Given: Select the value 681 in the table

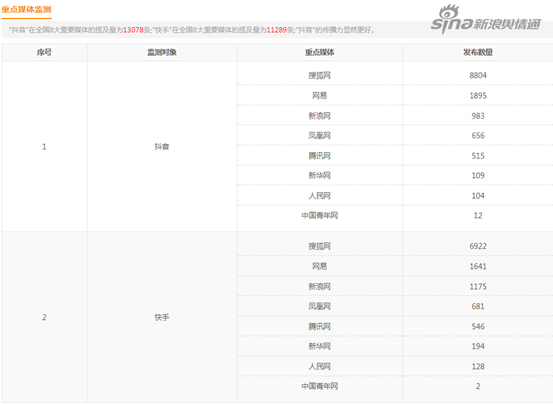Looking at the screenshot, I should coord(478,306).
